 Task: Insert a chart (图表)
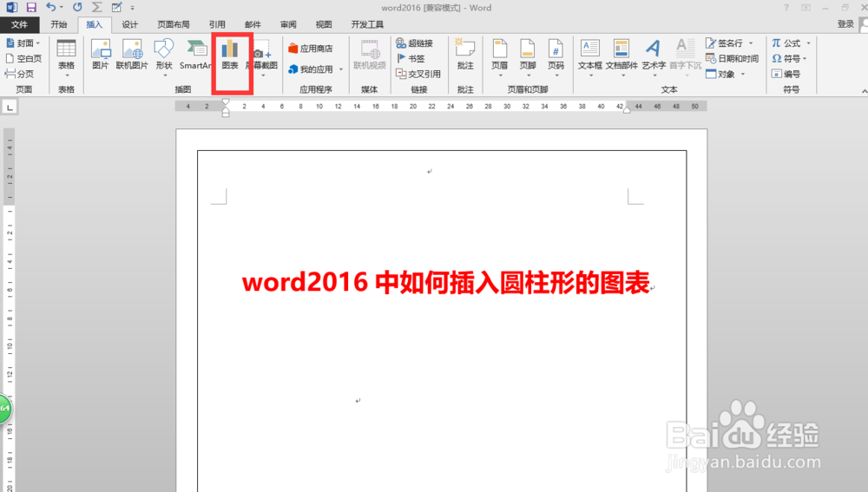pyautogui.click(x=230, y=55)
